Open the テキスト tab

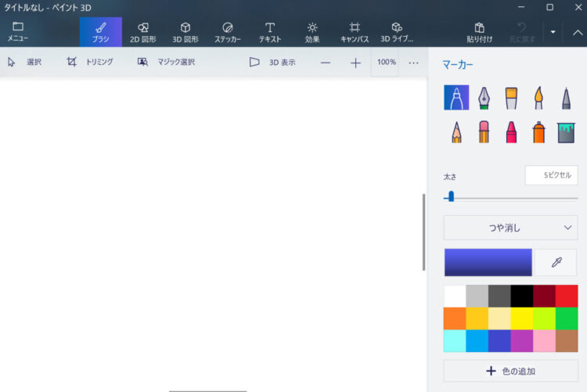click(270, 32)
